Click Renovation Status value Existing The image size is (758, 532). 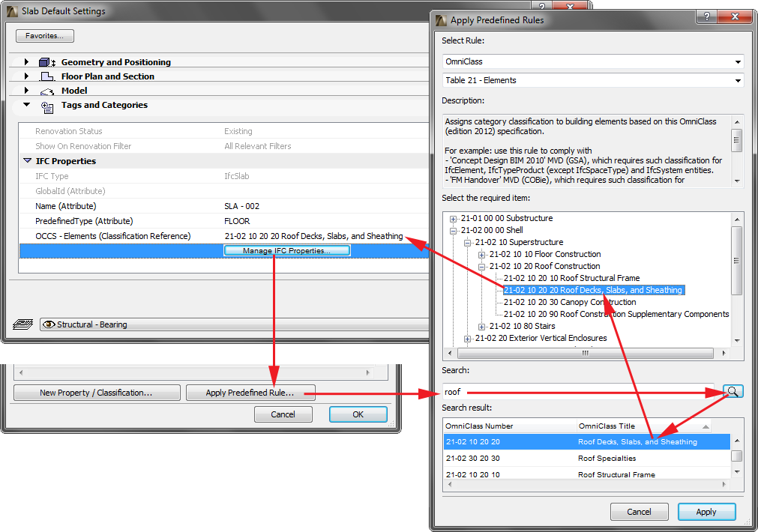pyautogui.click(x=238, y=131)
